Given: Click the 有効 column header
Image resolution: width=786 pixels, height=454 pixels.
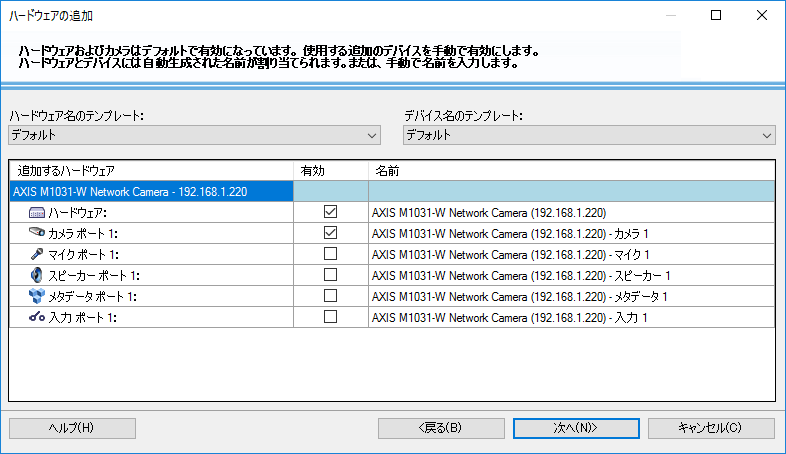Looking at the screenshot, I should click(331, 171).
